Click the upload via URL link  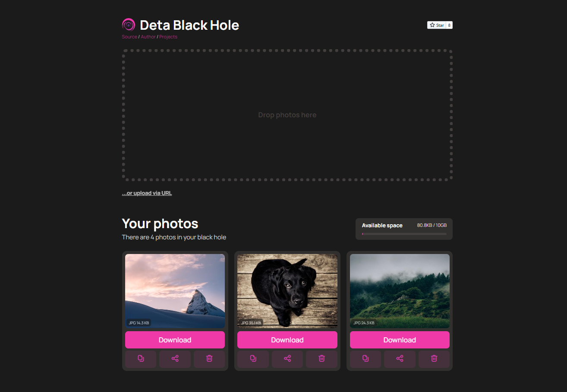coord(147,193)
